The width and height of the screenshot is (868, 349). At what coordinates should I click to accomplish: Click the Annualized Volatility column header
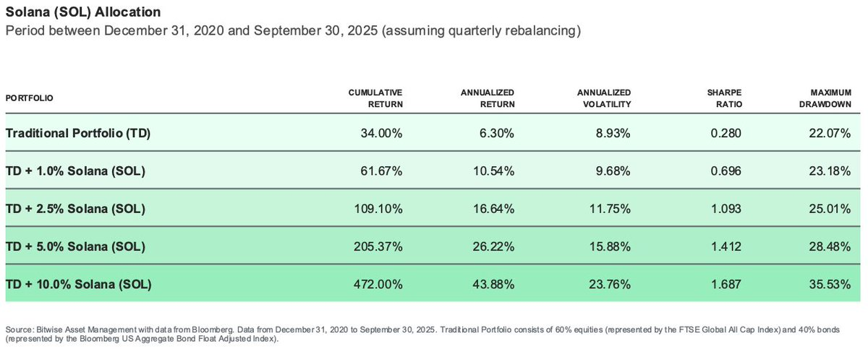pyautogui.click(x=604, y=98)
